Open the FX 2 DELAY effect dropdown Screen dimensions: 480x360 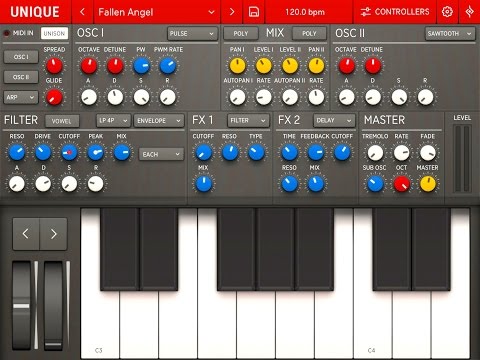point(334,120)
